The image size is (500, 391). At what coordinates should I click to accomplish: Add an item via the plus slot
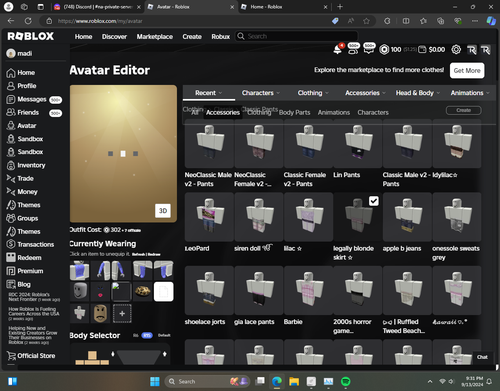122,313
